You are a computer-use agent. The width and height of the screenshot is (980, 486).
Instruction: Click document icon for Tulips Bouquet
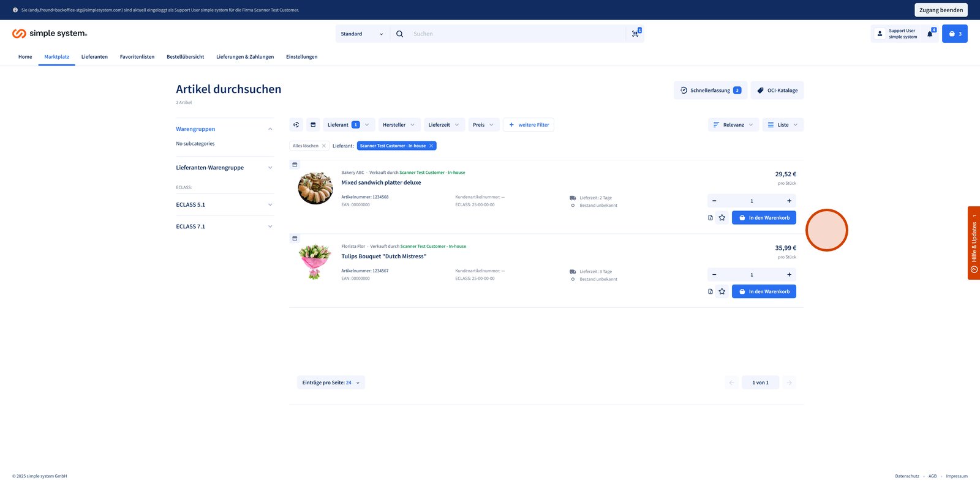pyautogui.click(x=710, y=292)
